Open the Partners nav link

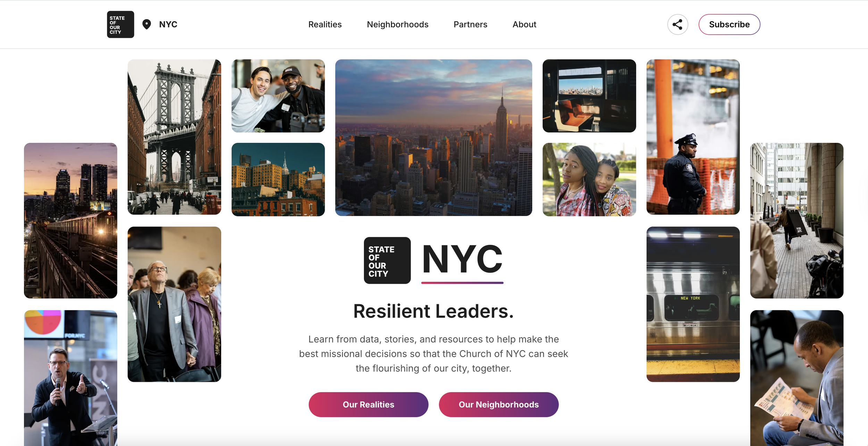click(470, 24)
